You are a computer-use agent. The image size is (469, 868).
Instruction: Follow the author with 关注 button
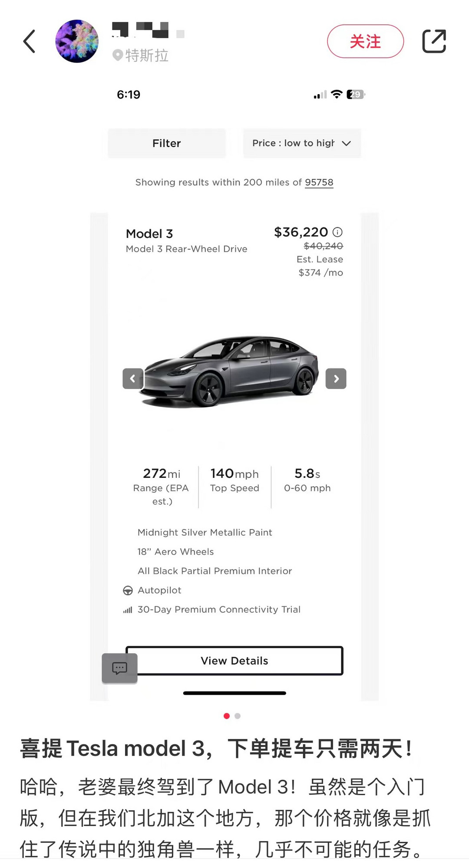[x=365, y=42]
